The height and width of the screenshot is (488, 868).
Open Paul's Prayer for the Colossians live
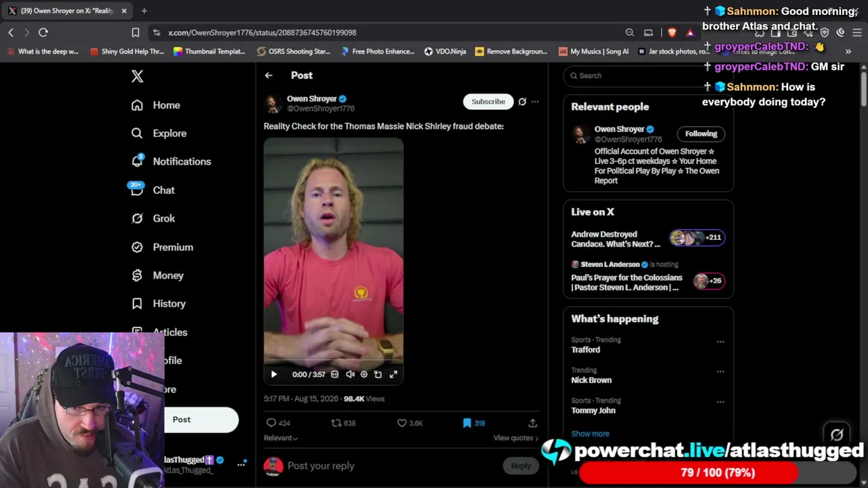pos(648,277)
